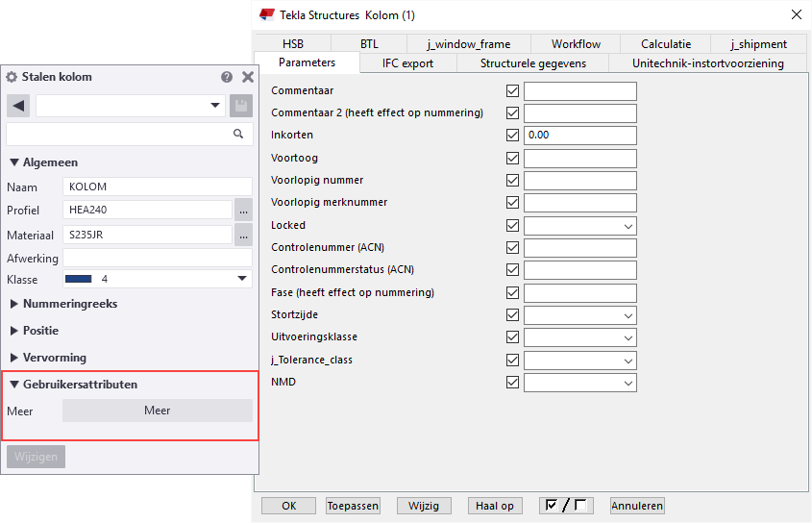The image size is (812, 523).
Task: Toggle the Commentaar checkbox
Action: 513,90
